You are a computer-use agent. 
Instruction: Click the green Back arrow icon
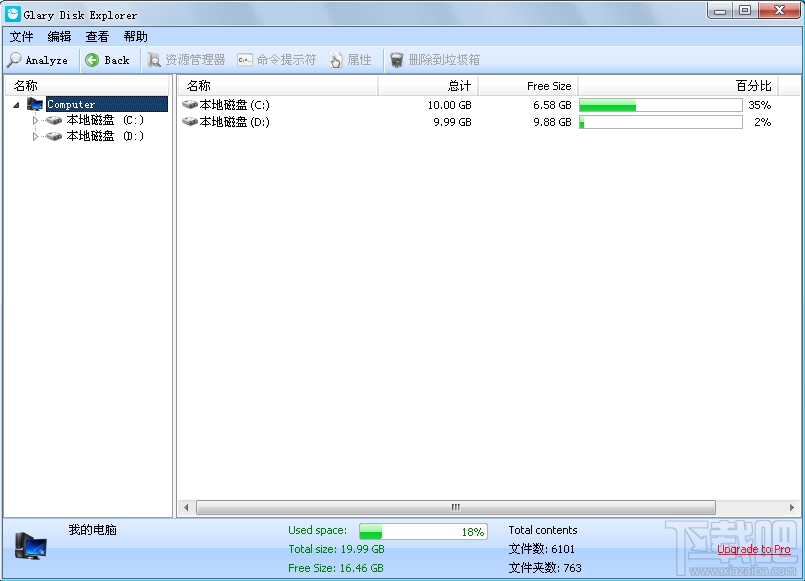(92, 60)
